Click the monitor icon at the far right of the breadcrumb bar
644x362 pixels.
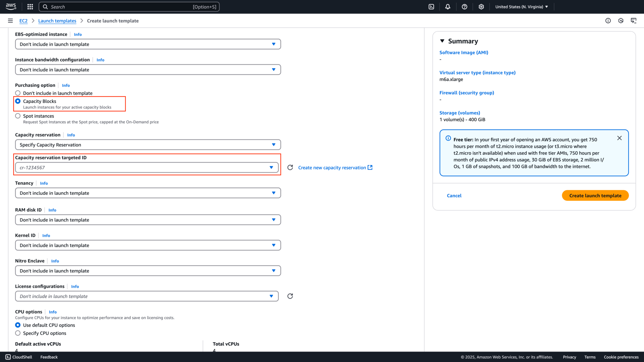click(x=634, y=21)
